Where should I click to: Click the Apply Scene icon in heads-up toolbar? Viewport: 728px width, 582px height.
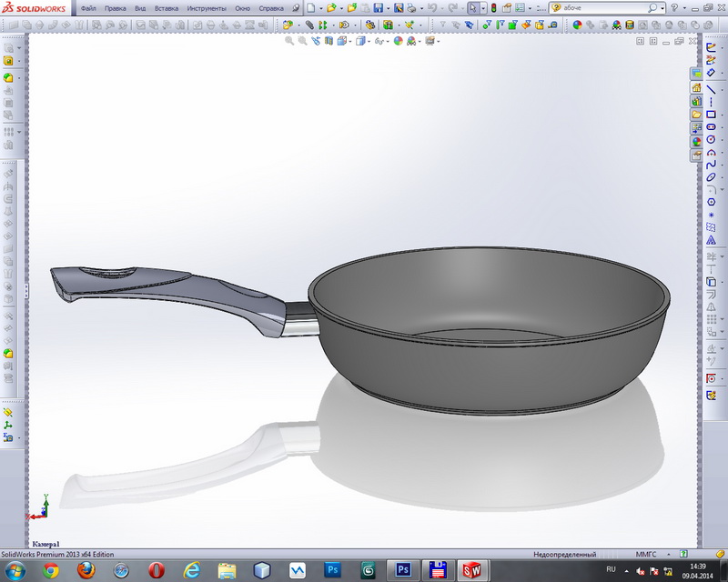pos(411,41)
